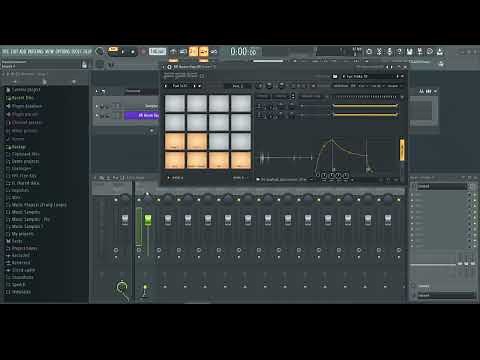Open the VIEW menu
Screen dimensions: 480x360
click(49, 52)
